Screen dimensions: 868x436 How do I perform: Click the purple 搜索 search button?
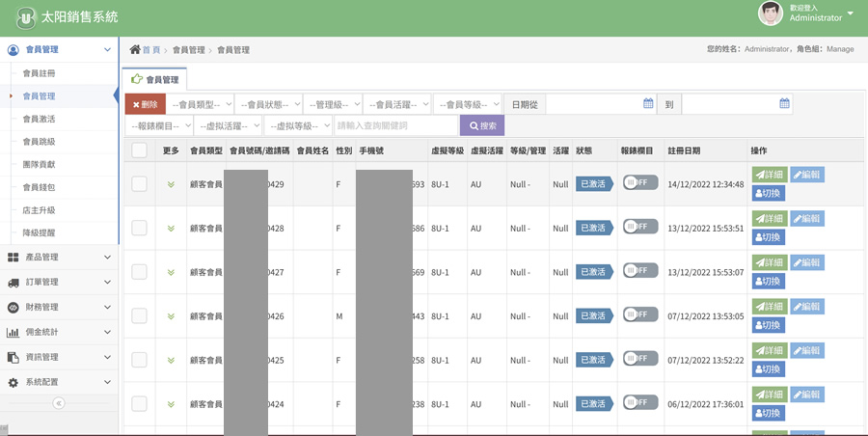481,126
